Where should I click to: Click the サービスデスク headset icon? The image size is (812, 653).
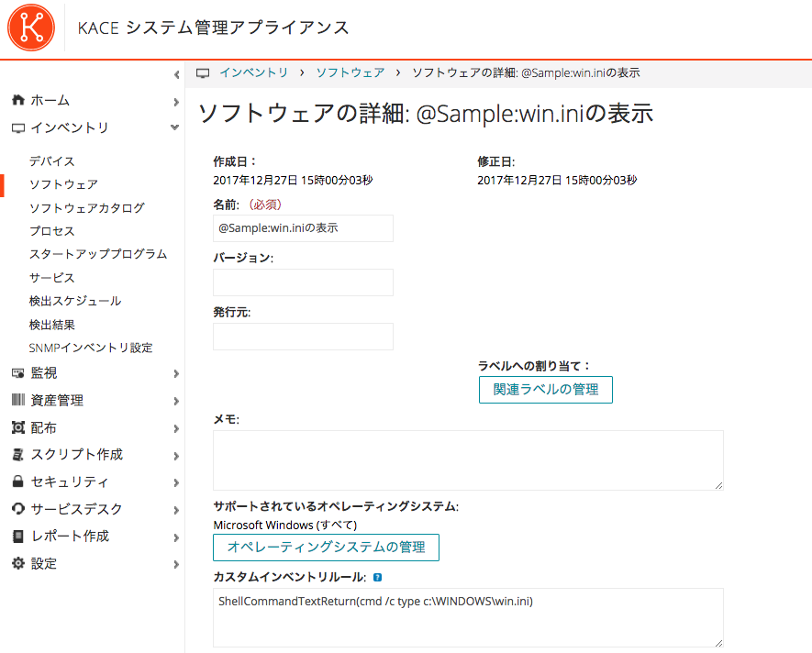(x=18, y=508)
